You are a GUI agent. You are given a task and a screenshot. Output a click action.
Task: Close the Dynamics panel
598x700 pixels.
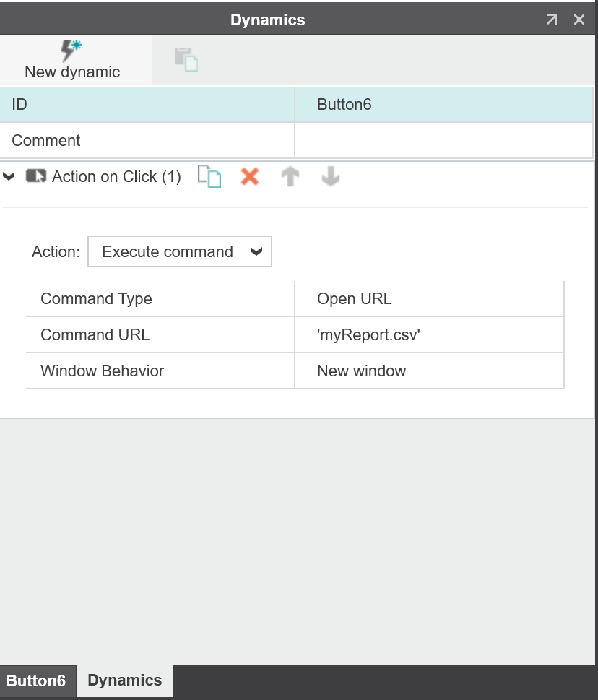[579, 20]
